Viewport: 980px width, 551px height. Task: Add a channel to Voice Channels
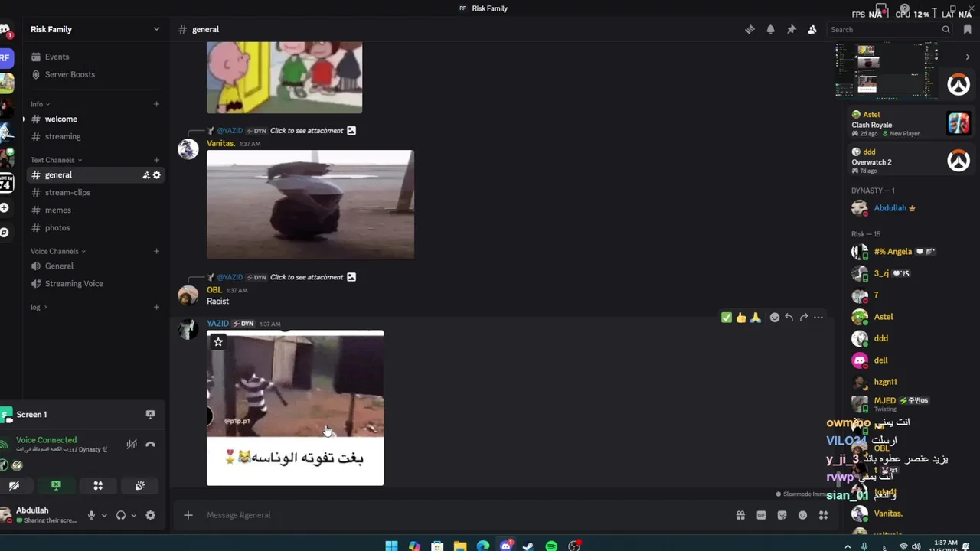pyautogui.click(x=156, y=251)
